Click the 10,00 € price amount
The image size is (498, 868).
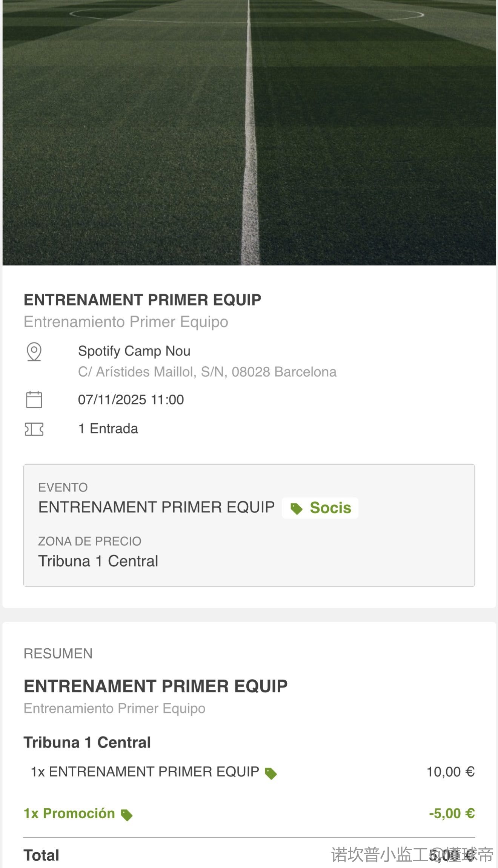click(x=450, y=772)
